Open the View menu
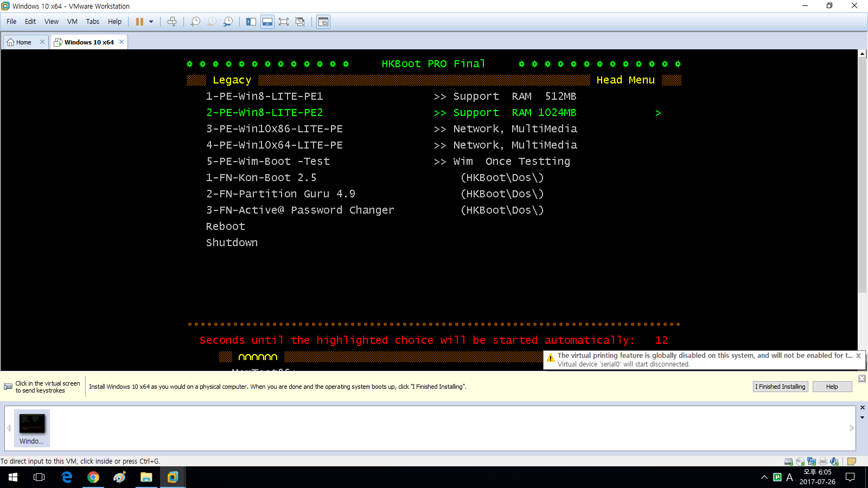The height and width of the screenshot is (488, 868). coord(52,22)
